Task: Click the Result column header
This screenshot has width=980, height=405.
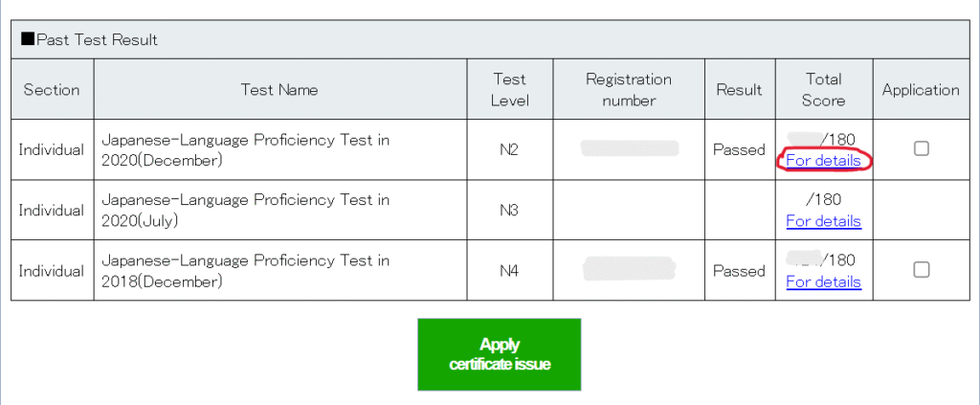Action: point(740,89)
